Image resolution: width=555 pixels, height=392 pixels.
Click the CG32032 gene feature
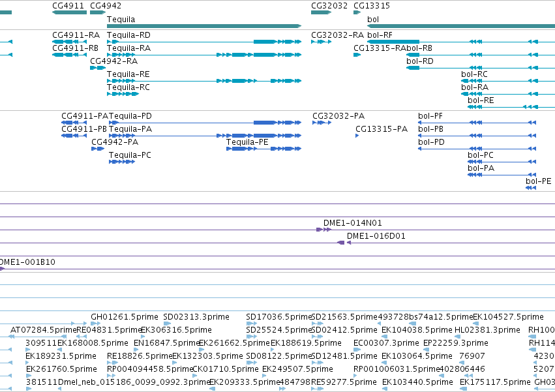(x=321, y=12)
